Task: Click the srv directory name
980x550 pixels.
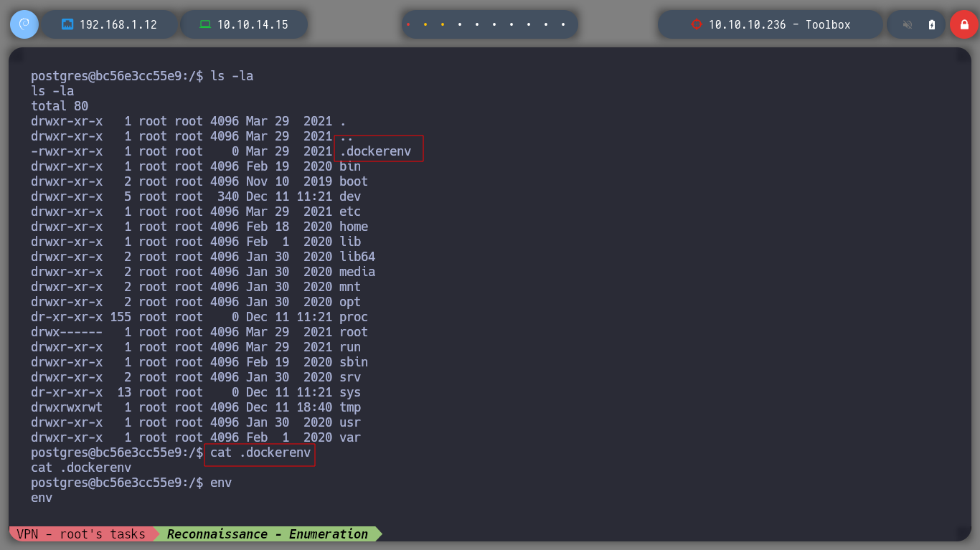Action: coord(350,377)
